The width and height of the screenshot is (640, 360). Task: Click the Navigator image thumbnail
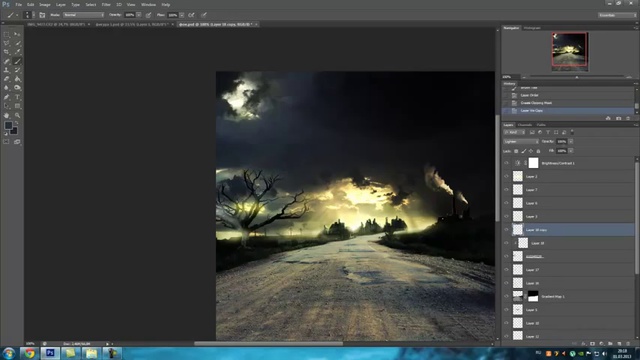pyautogui.click(x=570, y=51)
